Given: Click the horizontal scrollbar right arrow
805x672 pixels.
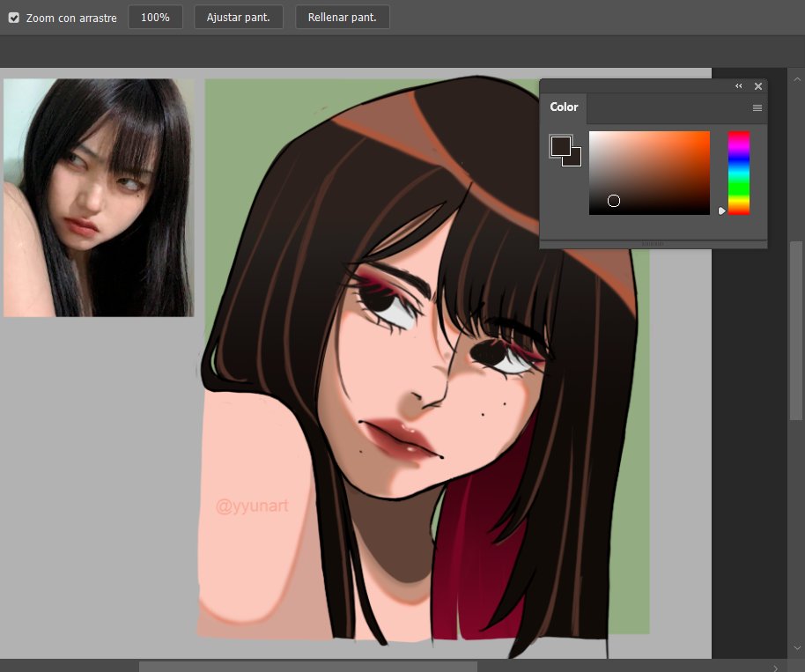Looking at the screenshot, I should 775,668.
